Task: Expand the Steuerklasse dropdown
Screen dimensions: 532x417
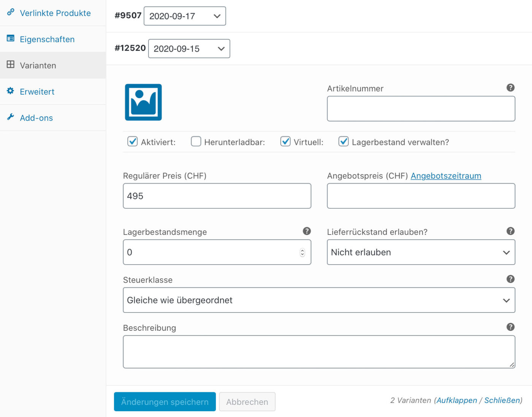Action: point(319,300)
